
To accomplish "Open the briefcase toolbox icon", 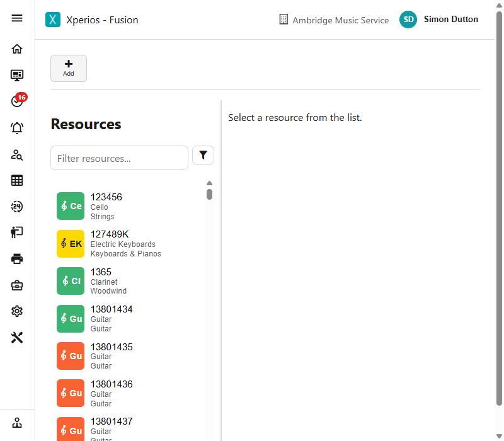I will click(17, 285).
